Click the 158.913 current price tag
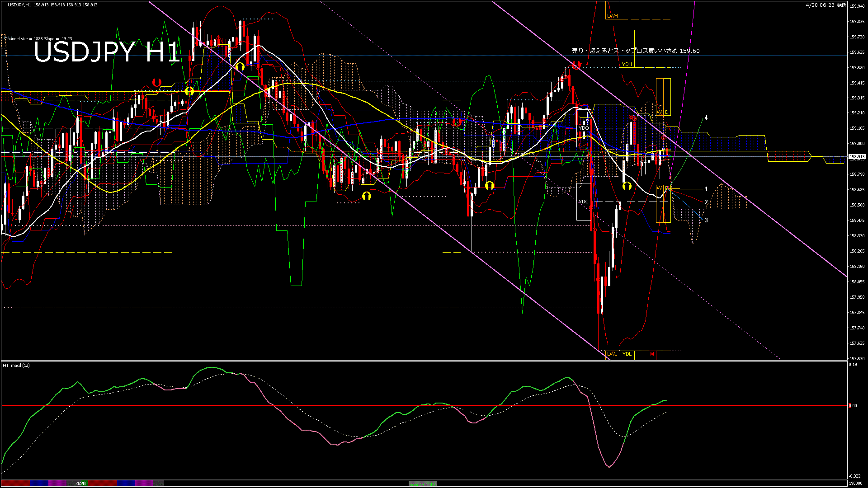This screenshot has width=868, height=488. click(857, 157)
